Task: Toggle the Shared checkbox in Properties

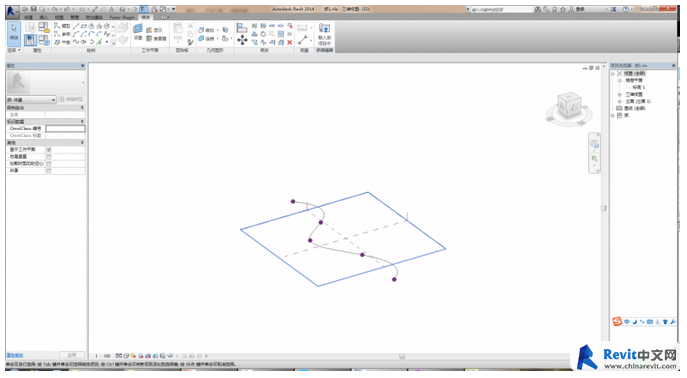Action: tap(49, 171)
